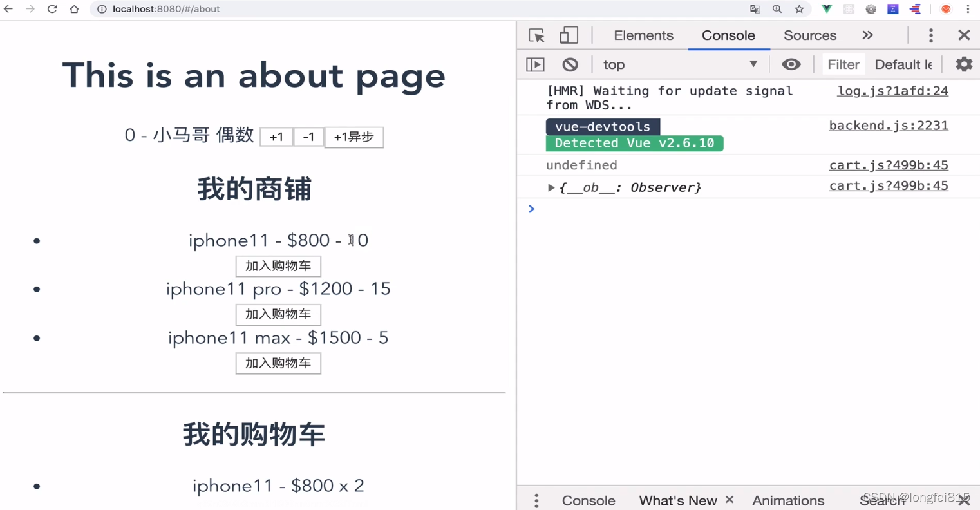The width and height of the screenshot is (980, 510).
Task: Click the 'Detected Vue v2.6.10' badge
Action: (x=634, y=143)
